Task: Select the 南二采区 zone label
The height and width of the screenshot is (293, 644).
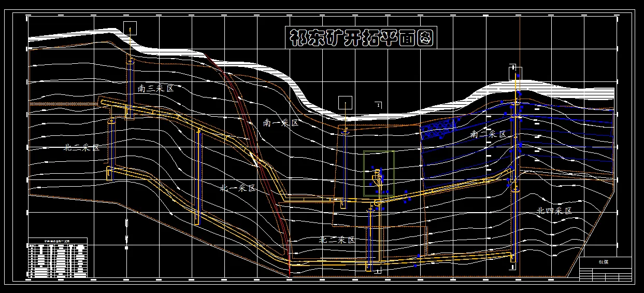Action: [488, 134]
